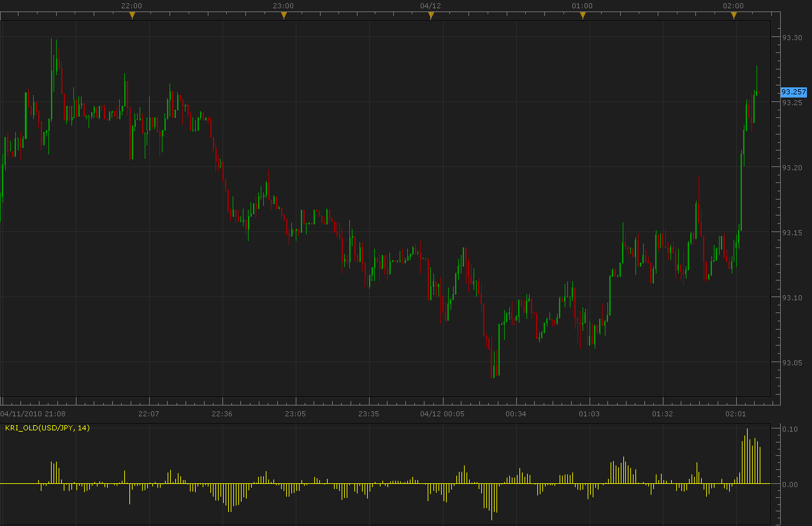Click the 01:03 time axis label
The height and width of the screenshot is (526, 812).
point(589,414)
